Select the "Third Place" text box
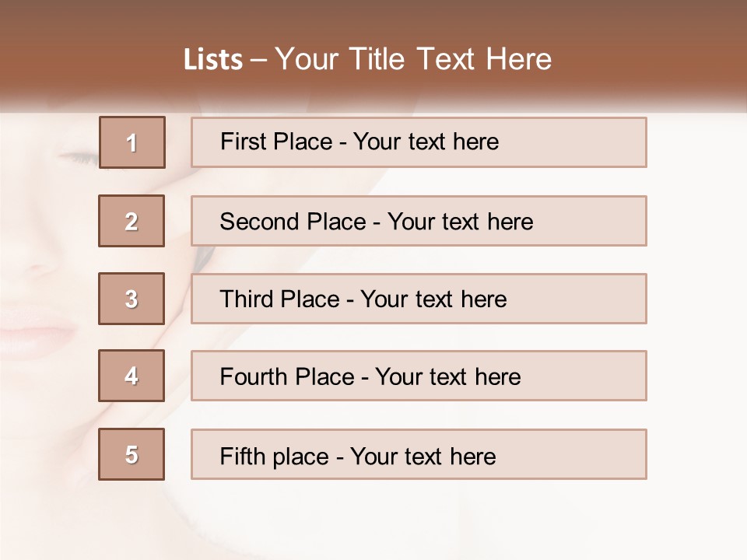 click(419, 299)
